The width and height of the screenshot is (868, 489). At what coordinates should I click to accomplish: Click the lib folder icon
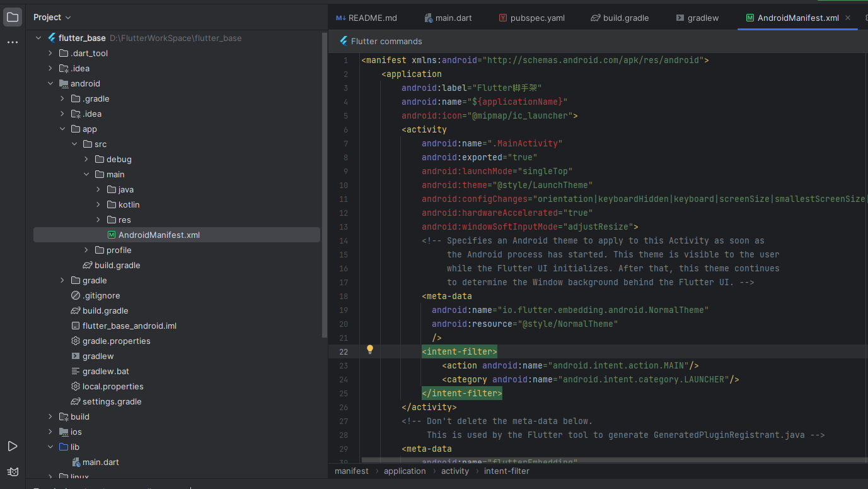64,447
